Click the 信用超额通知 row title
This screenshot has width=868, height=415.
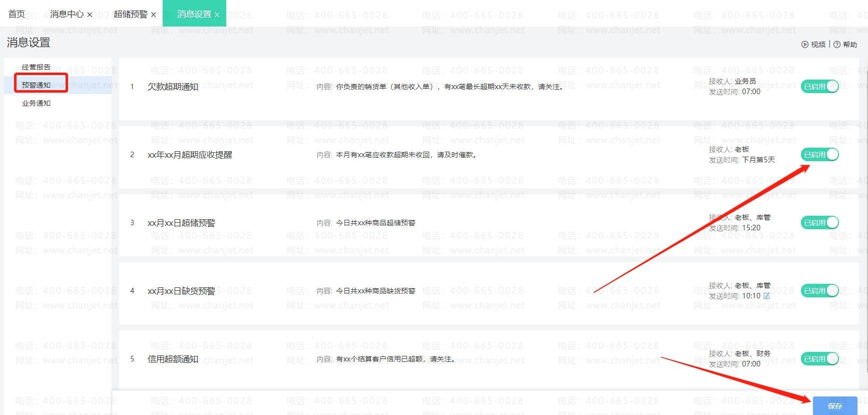pos(173,359)
